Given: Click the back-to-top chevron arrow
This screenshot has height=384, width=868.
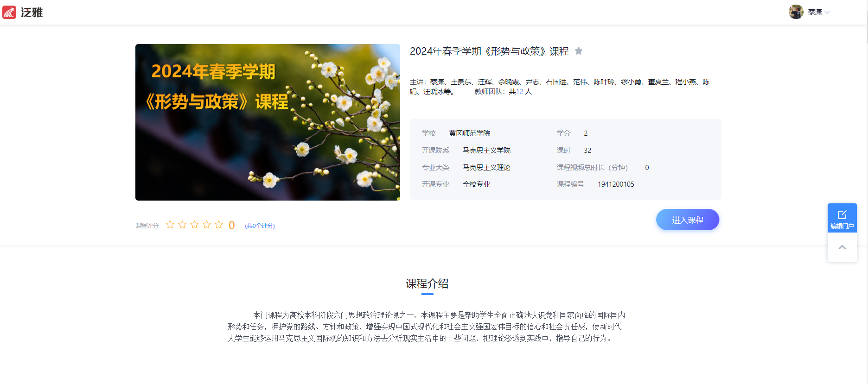Looking at the screenshot, I should click(842, 247).
